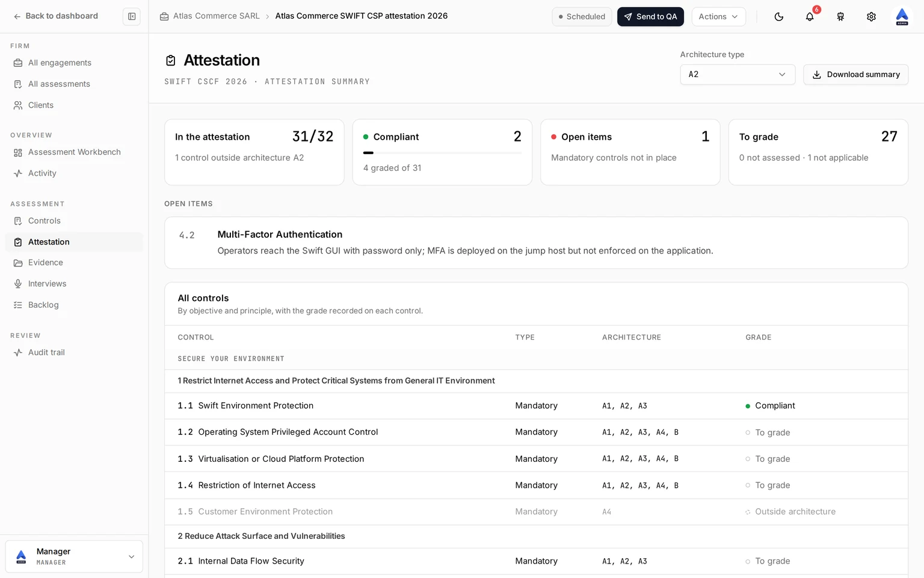This screenshot has width=924, height=578.
Task: Select Attestation sidebar item
Action: 74,241
